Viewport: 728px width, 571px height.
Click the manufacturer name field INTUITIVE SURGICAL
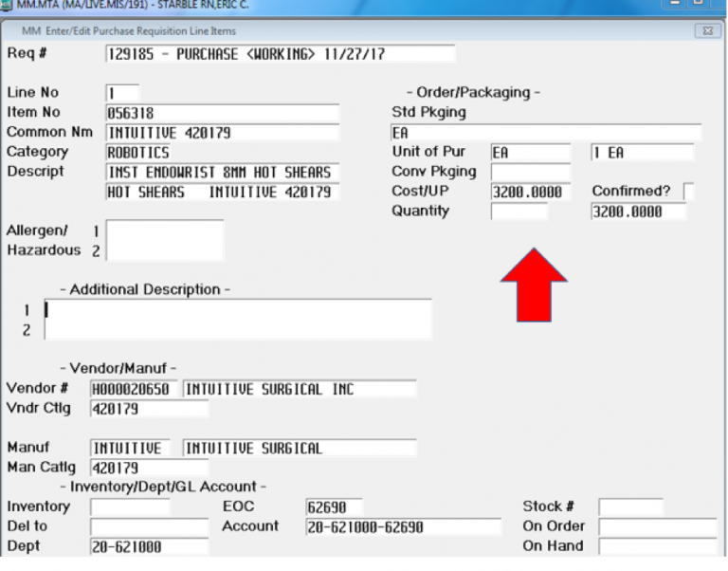coord(300,448)
